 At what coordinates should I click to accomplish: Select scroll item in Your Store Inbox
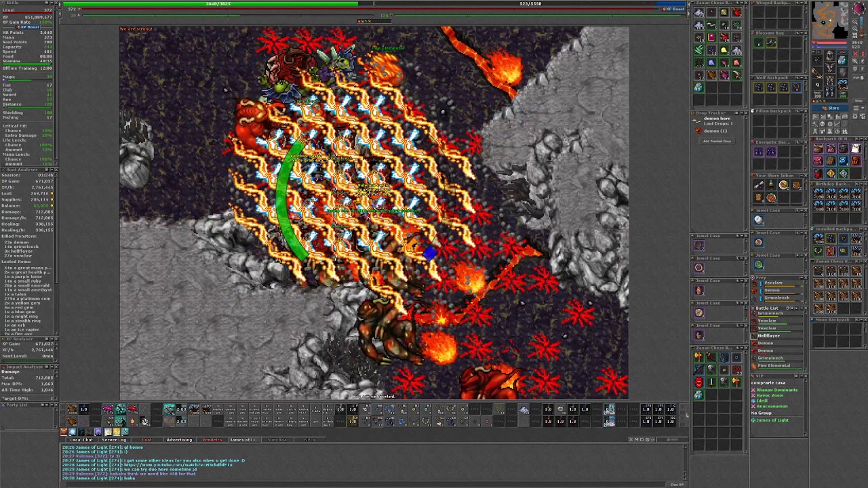click(x=759, y=185)
